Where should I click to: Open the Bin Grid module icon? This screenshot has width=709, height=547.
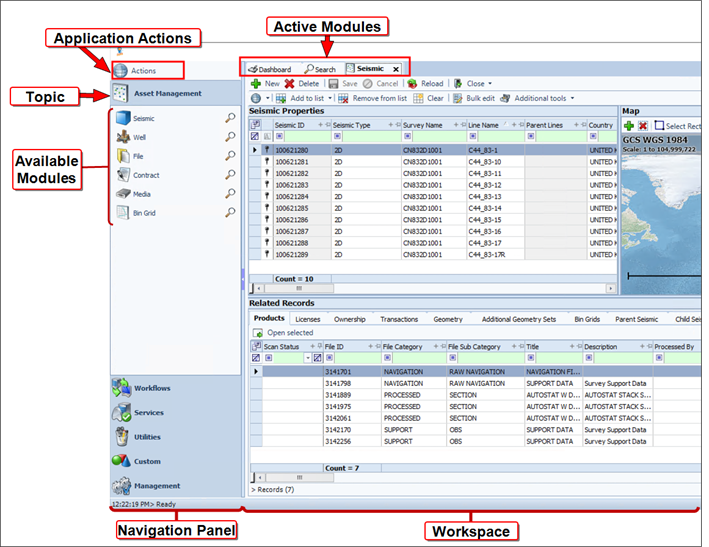click(x=123, y=212)
